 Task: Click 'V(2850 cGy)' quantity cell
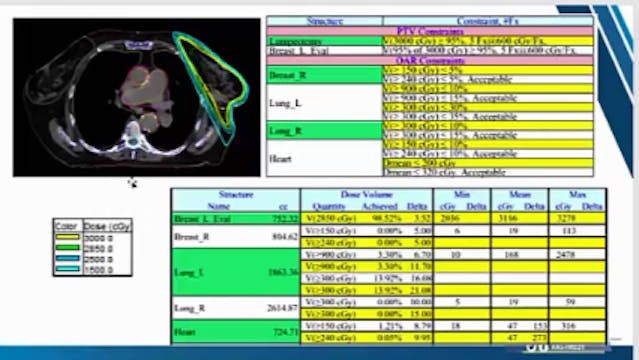pyautogui.click(x=331, y=219)
